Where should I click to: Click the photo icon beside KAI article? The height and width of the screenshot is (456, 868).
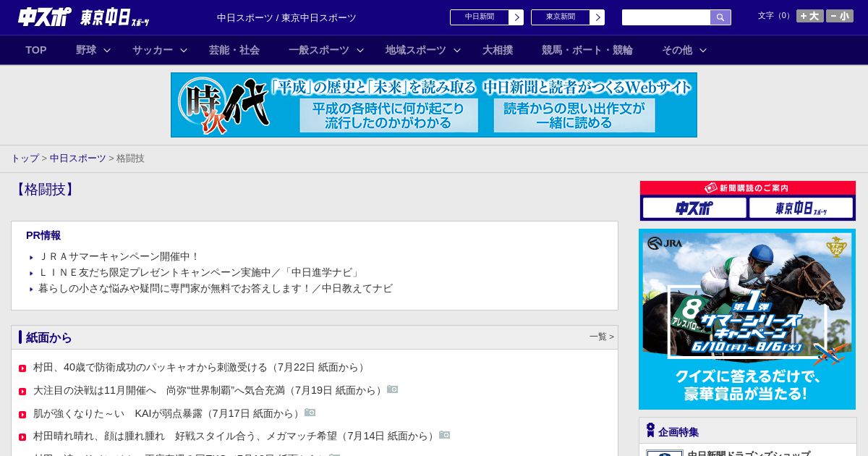[310, 413]
